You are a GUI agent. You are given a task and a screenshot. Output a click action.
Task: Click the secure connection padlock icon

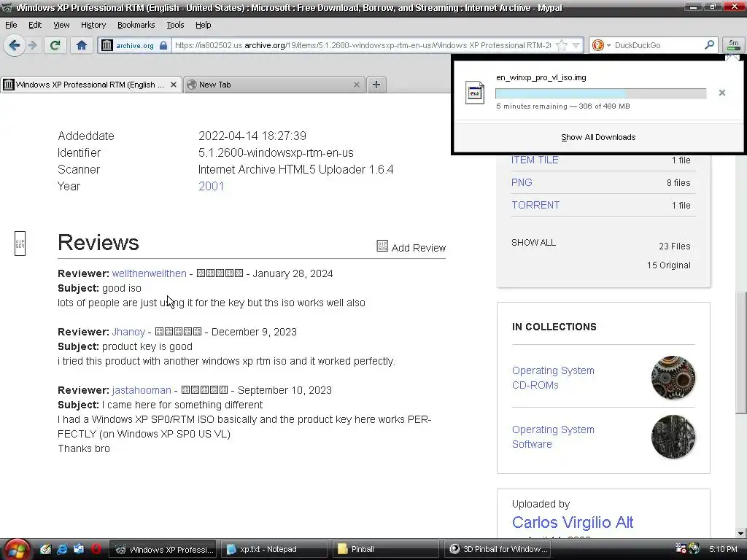[163, 45]
